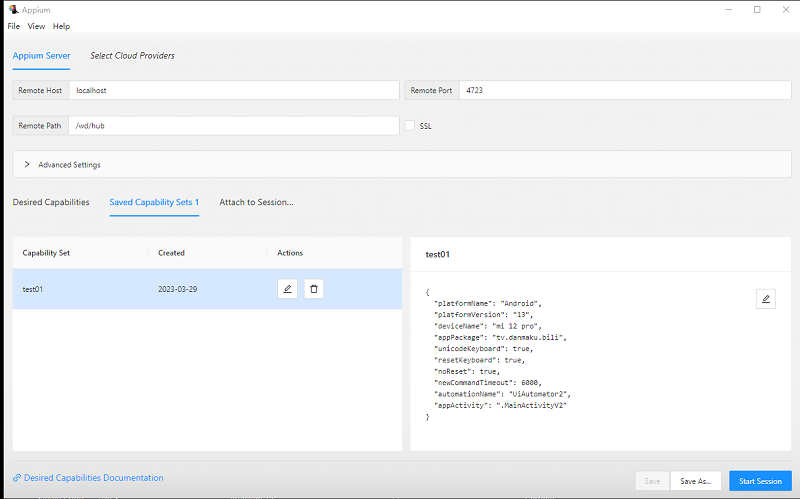Click the disabled Save button
800x499 pixels.
point(652,481)
